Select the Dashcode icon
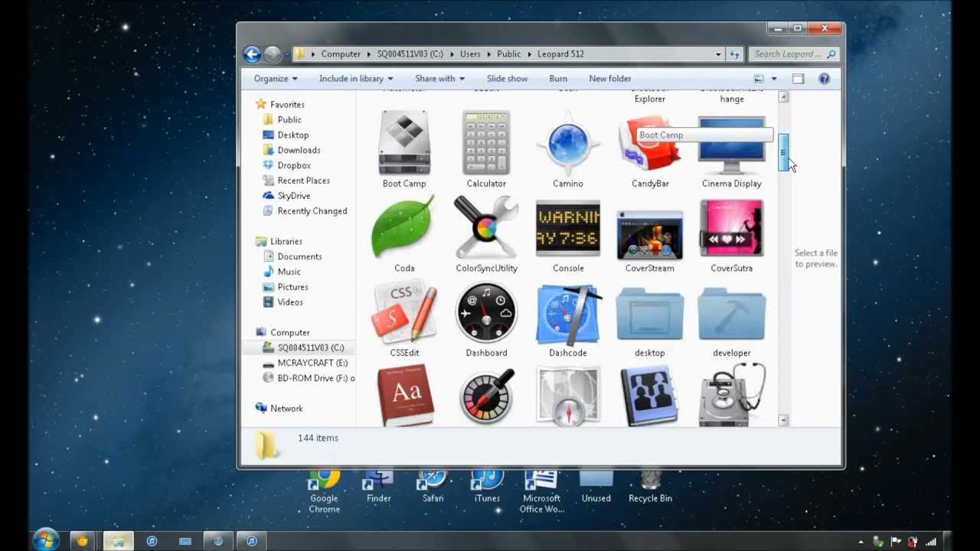 click(568, 313)
